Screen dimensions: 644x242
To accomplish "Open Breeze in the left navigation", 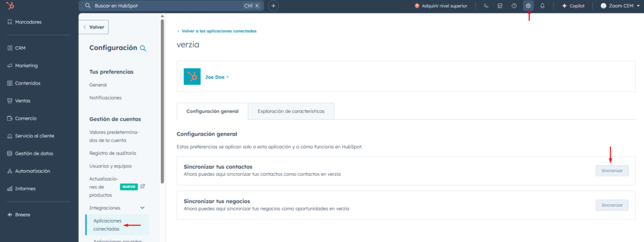I will [x=19, y=215].
